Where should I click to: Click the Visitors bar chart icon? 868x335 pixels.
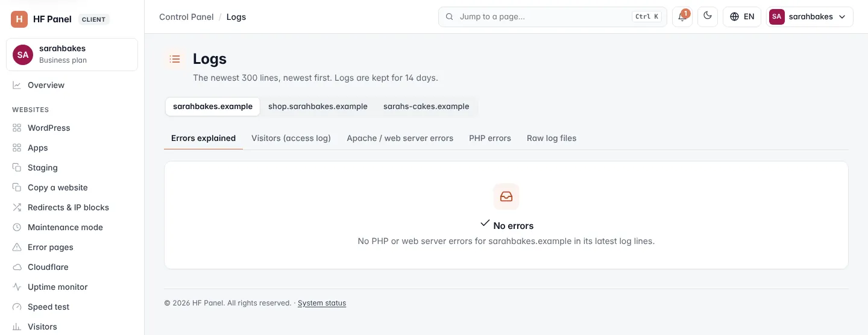(x=17, y=327)
